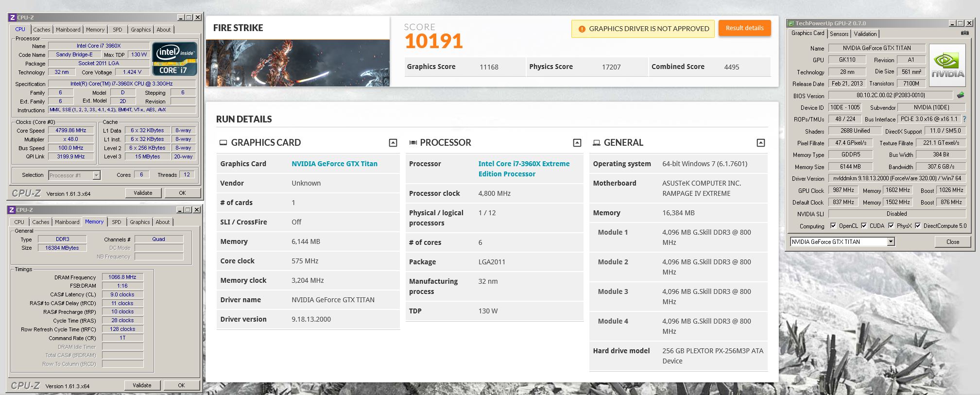The image size is (980, 395).
Task: Click OK in the top CPU-Z window
Action: click(x=182, y=193)
